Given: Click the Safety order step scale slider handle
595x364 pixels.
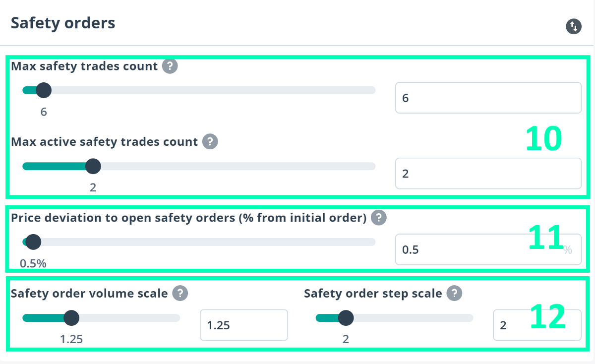Looking at the screenshot, I should 346,318.
